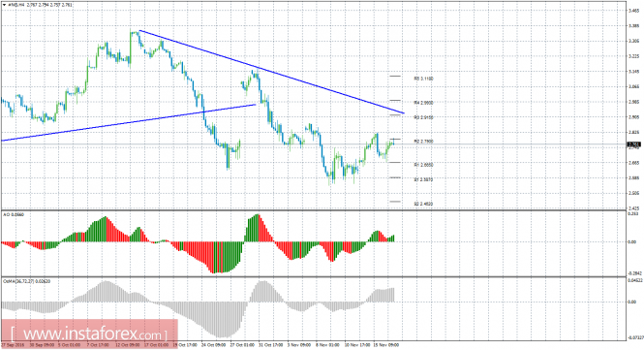Click the R3 pivot level label
Screen dimensions: 644x350
(423, 117)
